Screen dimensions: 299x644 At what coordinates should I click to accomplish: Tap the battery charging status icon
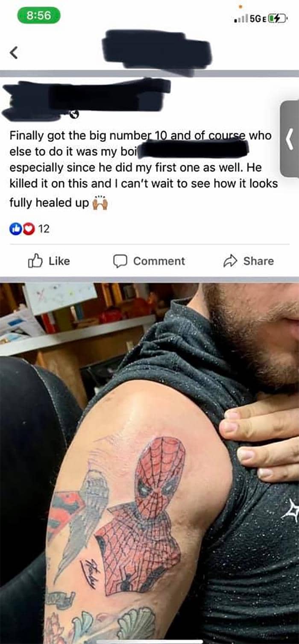277,18
